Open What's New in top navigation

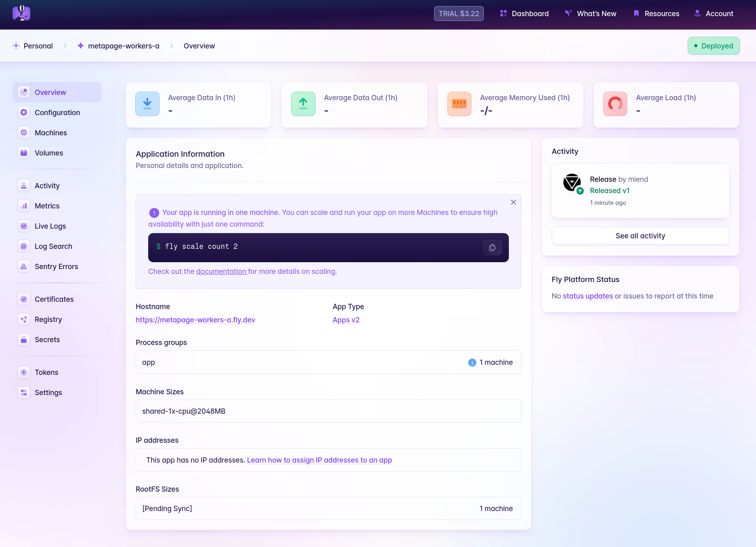tap(590, 13)
